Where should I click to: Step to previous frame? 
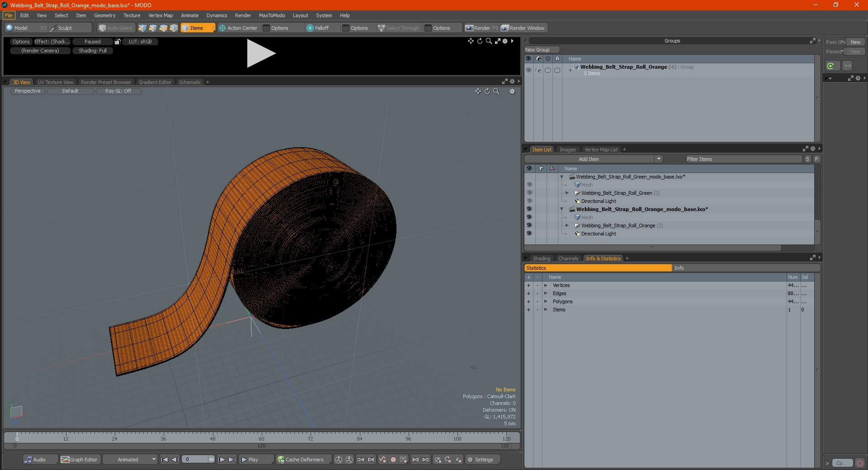point(175,460)
